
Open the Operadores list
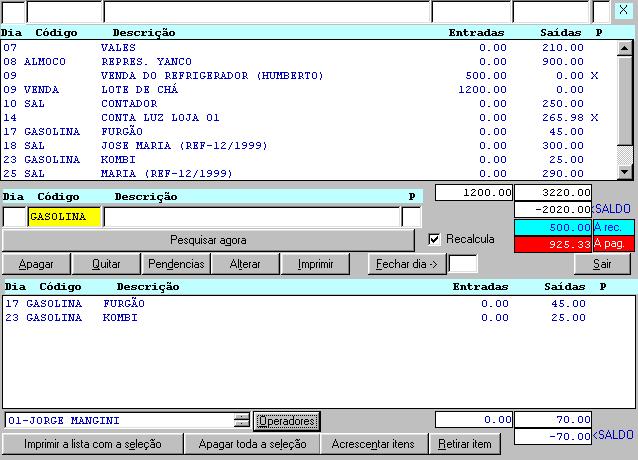tap(286, 420)
